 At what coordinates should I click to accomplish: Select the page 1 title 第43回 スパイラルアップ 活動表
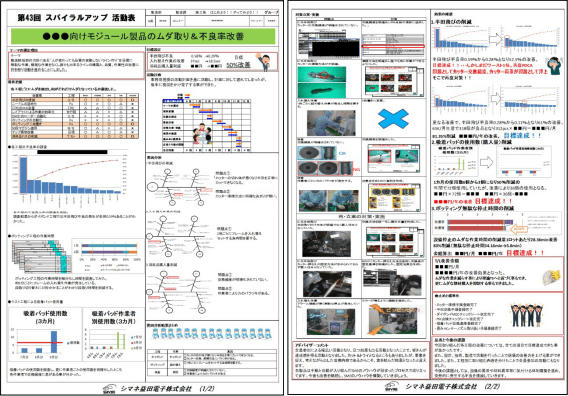tap(76, 18)
